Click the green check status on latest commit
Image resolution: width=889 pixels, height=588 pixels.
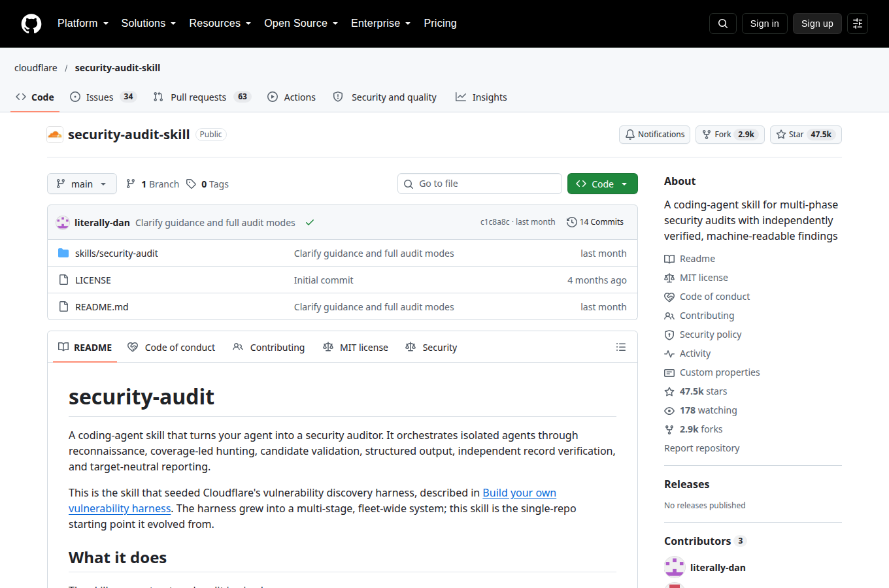point(310,222)
